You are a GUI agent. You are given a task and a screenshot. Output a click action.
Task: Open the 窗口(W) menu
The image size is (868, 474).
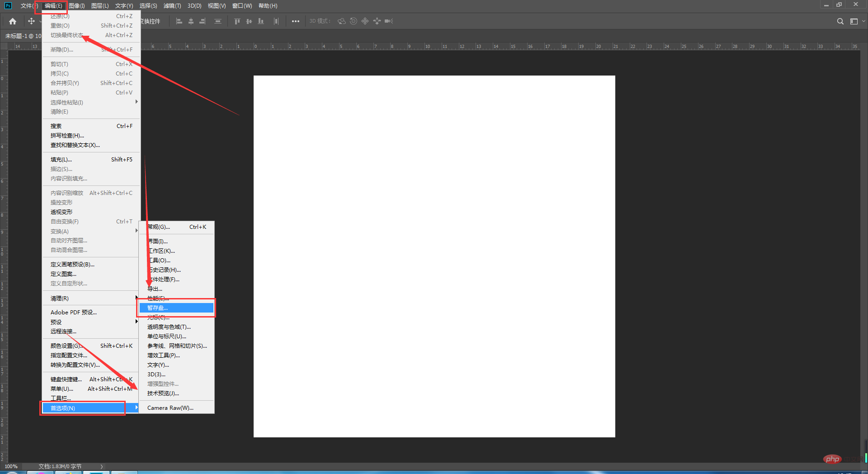pos(242,6)
